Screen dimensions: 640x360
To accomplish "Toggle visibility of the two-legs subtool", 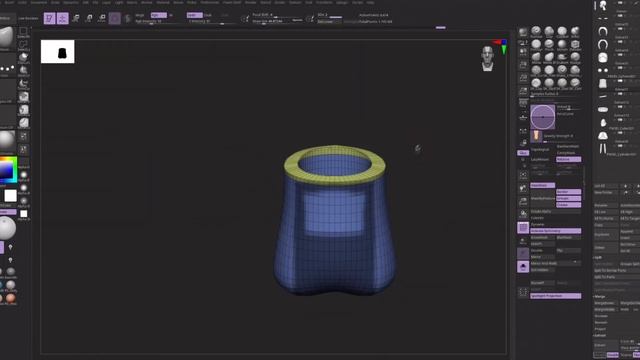I will click(620, 147).
